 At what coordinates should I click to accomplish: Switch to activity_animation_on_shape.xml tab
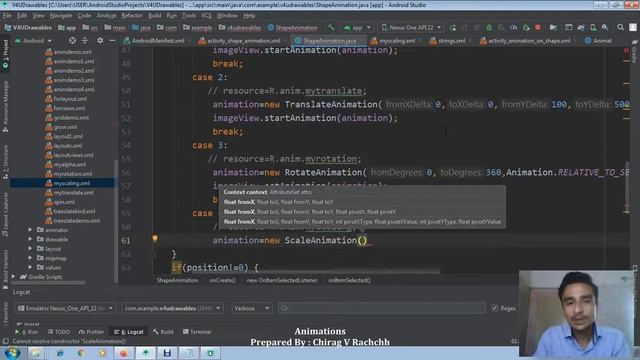[528, 41]
